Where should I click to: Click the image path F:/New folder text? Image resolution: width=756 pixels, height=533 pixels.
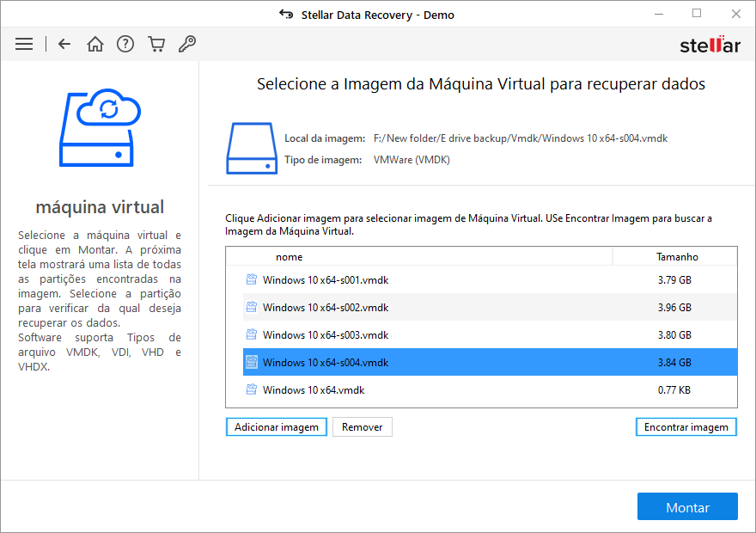click(x=521, y=138)
